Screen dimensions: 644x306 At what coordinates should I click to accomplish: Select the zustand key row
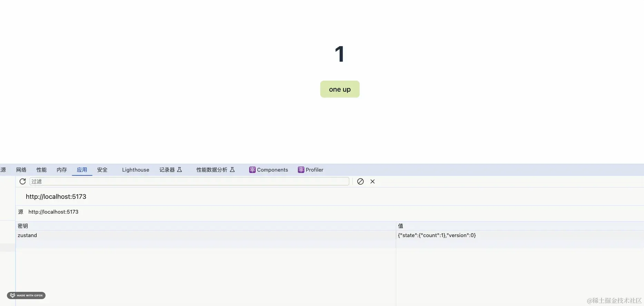[206, 235]
